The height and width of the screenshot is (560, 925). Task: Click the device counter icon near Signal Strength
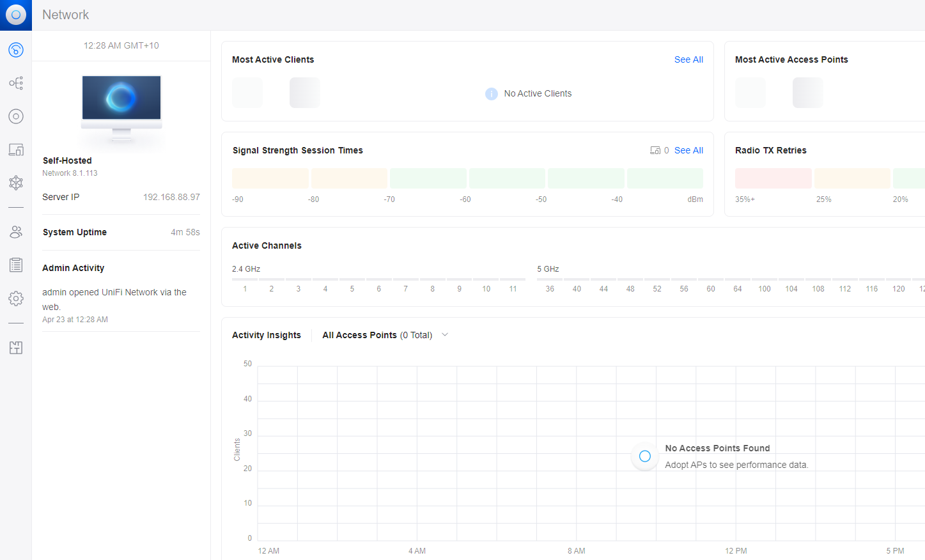click(657, 150)
